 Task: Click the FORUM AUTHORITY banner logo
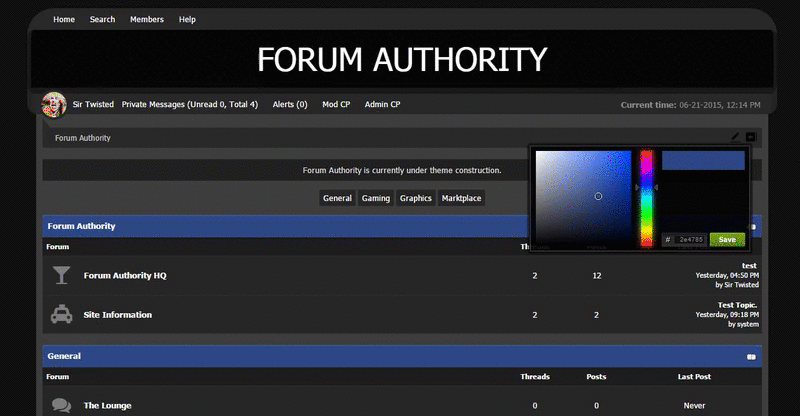coord(402,59)
